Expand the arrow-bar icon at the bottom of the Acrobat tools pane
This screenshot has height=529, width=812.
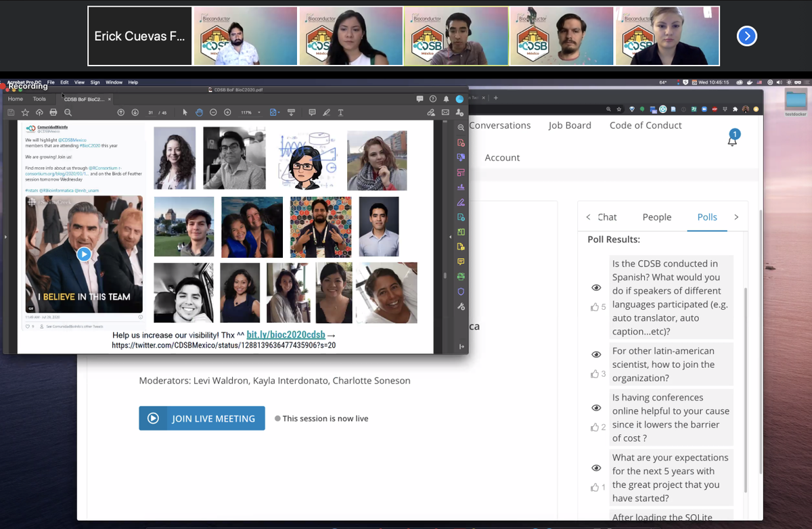[461, 347]
